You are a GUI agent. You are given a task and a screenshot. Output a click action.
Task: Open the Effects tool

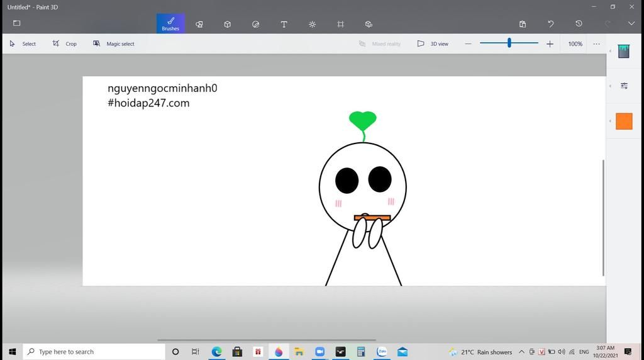point(312,25)
